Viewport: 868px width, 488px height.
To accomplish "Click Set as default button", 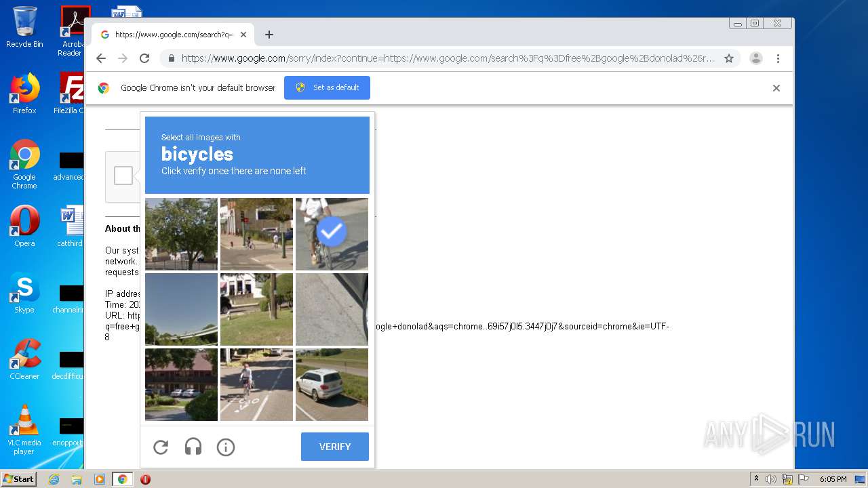I will click(x=327, y=87).
